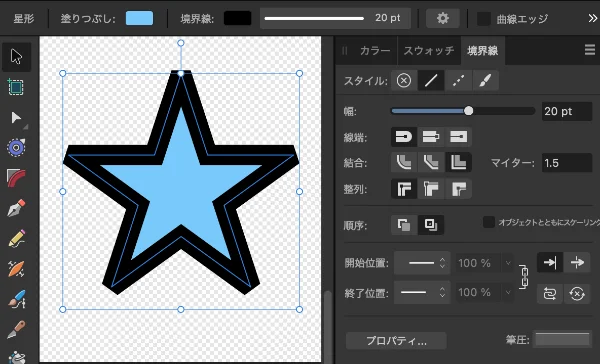Choose the dashed line stroke style
Viewport: 600px width, 364px height.
[x=458, y=81]
